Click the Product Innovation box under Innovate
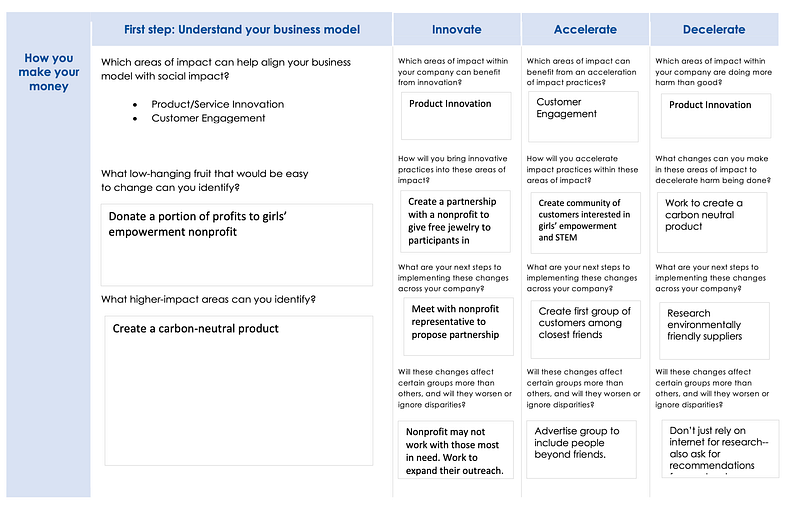Screen dimensions: 800x515 pos(456,116)
